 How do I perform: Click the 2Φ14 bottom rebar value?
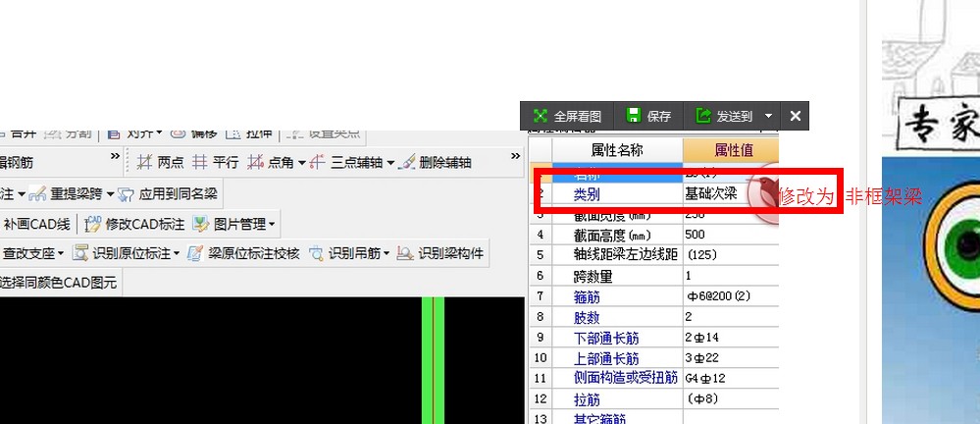click(701, 338)
